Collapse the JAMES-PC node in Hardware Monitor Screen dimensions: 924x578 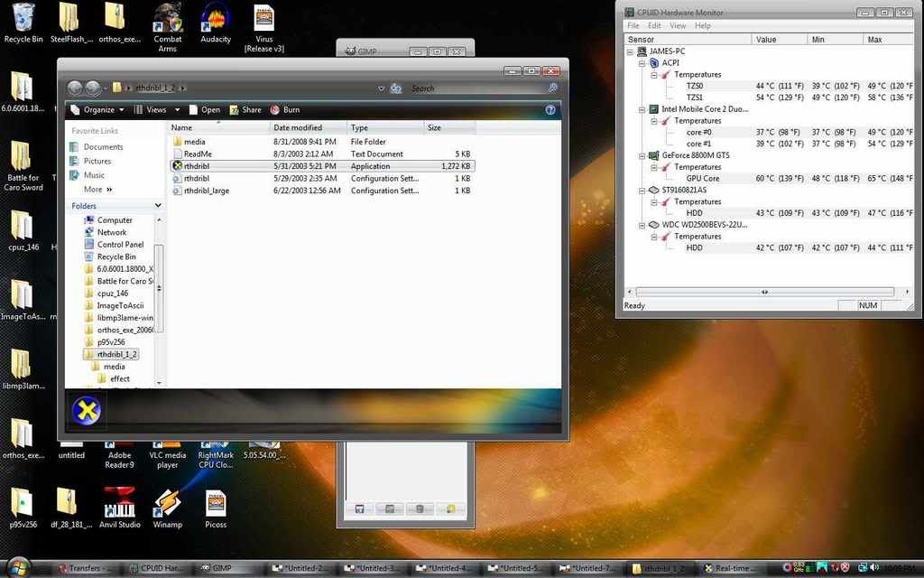coord(630,51)
